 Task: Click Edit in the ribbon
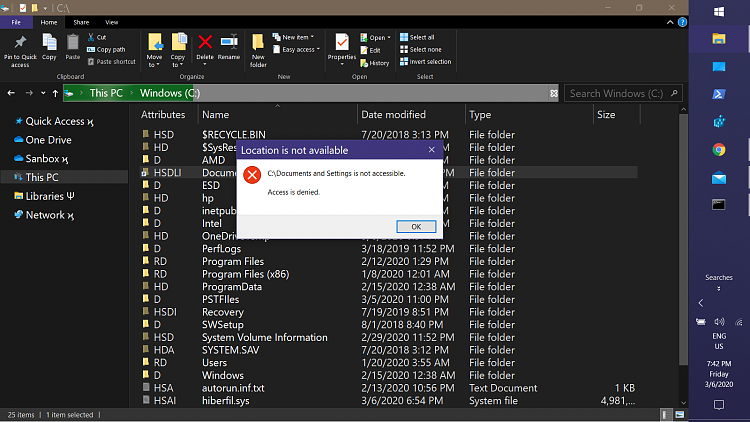pyautogui.click(x=371, y=50)
